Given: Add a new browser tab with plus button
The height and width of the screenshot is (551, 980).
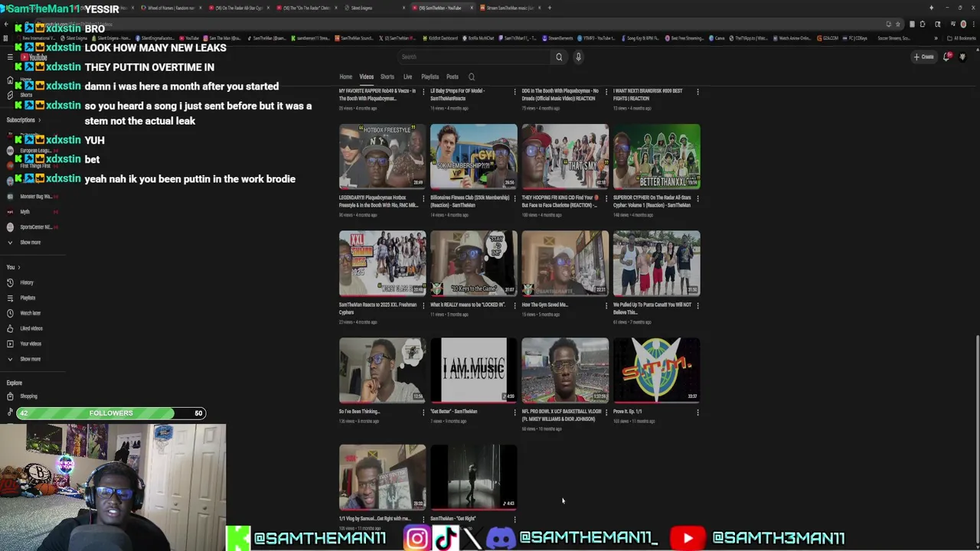Looking at the screenshot, I should click(549, 8).
